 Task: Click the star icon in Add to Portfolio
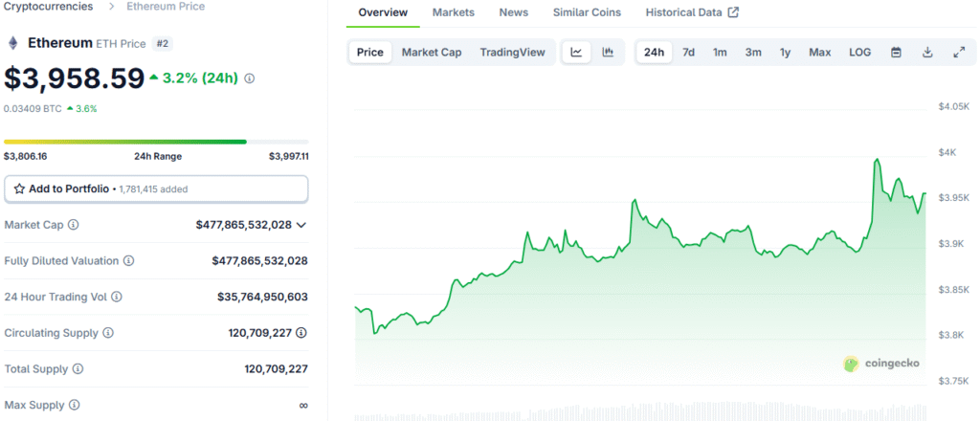point(19,188)
